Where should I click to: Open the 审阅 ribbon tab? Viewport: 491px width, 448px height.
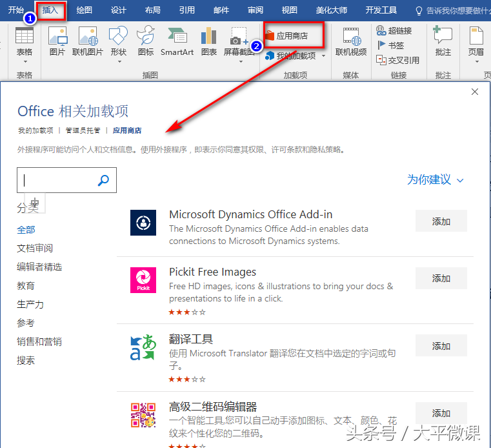click(x=256, y=10)
